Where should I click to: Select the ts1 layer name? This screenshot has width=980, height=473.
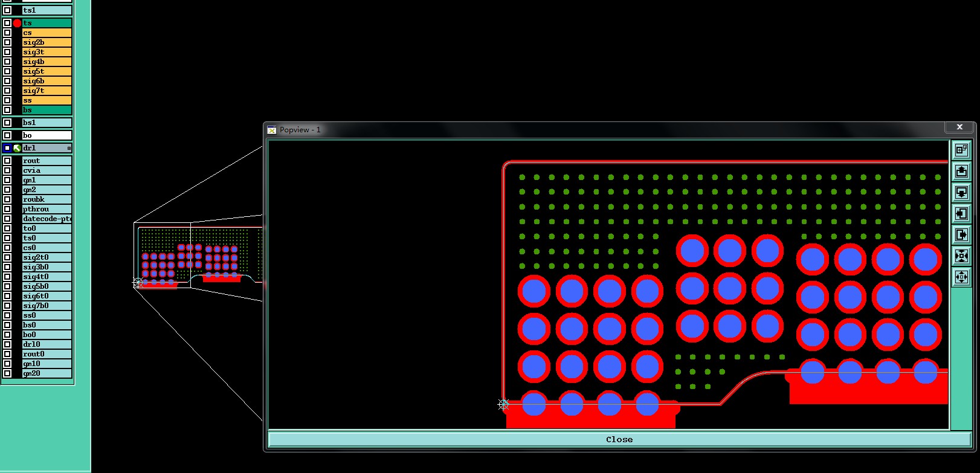47,10
